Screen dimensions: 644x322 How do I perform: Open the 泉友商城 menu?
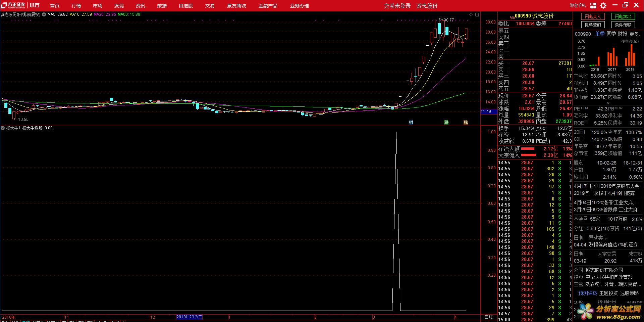(x=236, y=6)
